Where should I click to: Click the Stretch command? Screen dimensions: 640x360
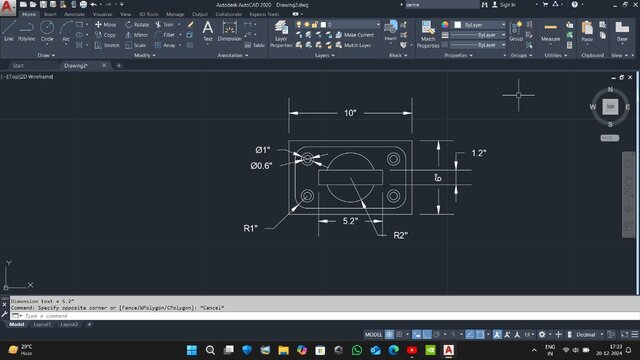point(107,45)
